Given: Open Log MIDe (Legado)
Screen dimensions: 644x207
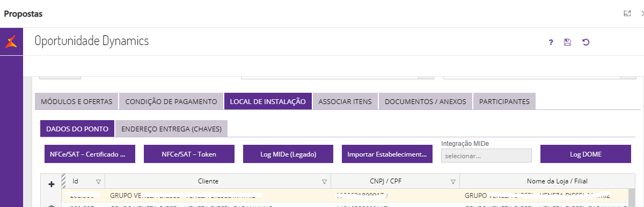Looking at the screenshot, I should pos(288,154).
